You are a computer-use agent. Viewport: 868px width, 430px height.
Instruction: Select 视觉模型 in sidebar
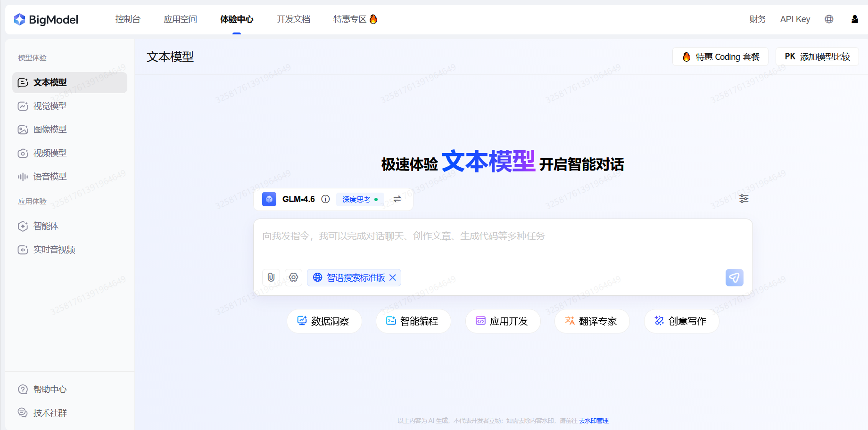click(x=70, y=106)
